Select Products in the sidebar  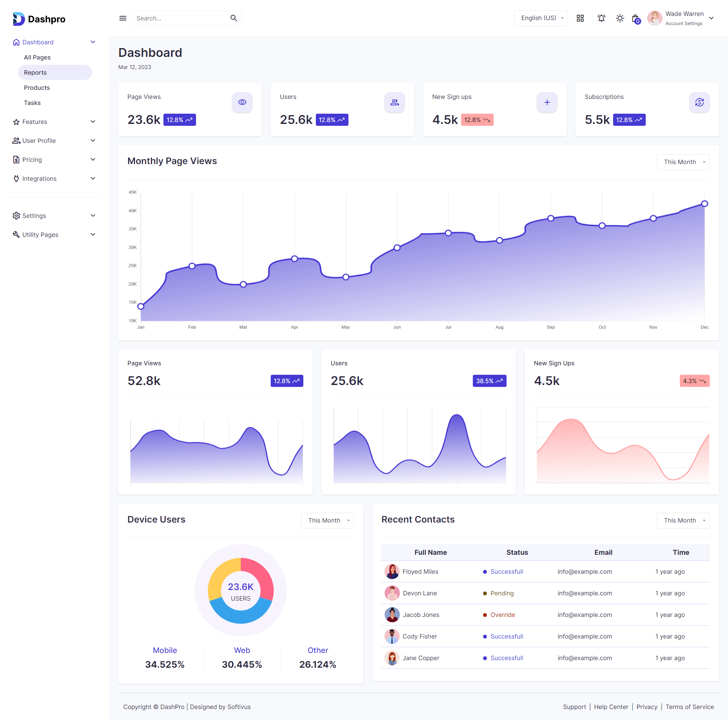[37, 88]
